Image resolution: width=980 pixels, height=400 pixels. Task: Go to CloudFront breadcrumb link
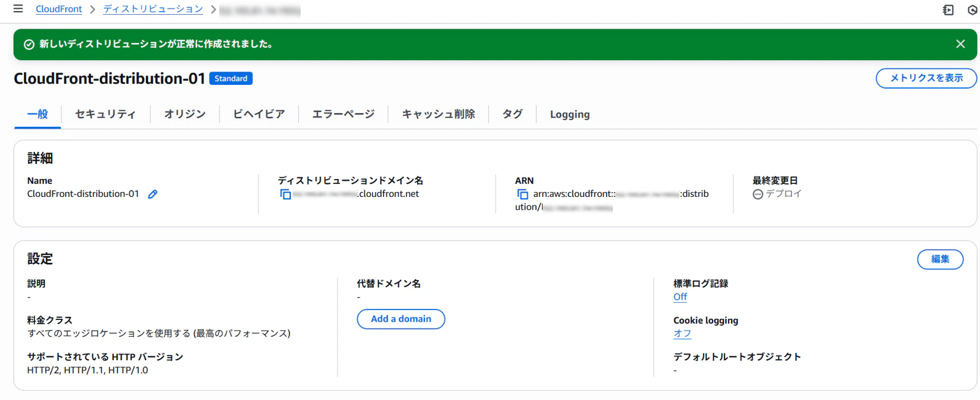(59, 9)
